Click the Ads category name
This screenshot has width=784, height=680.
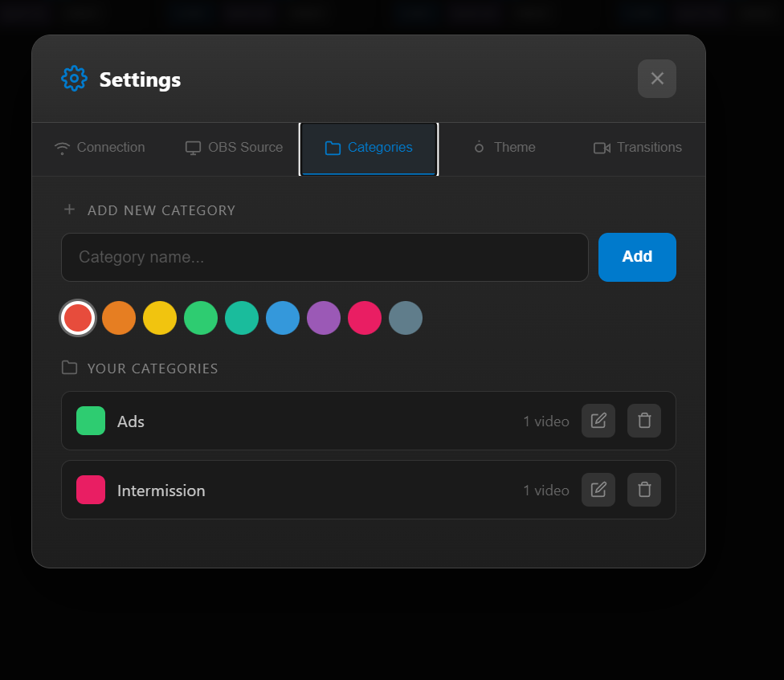130,421
